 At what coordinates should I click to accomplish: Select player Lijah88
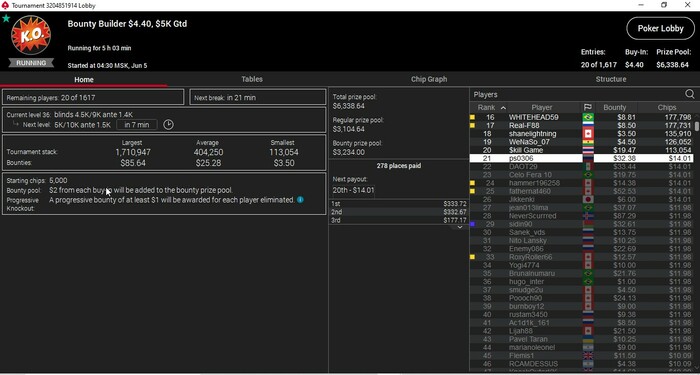tap(581, 331)
